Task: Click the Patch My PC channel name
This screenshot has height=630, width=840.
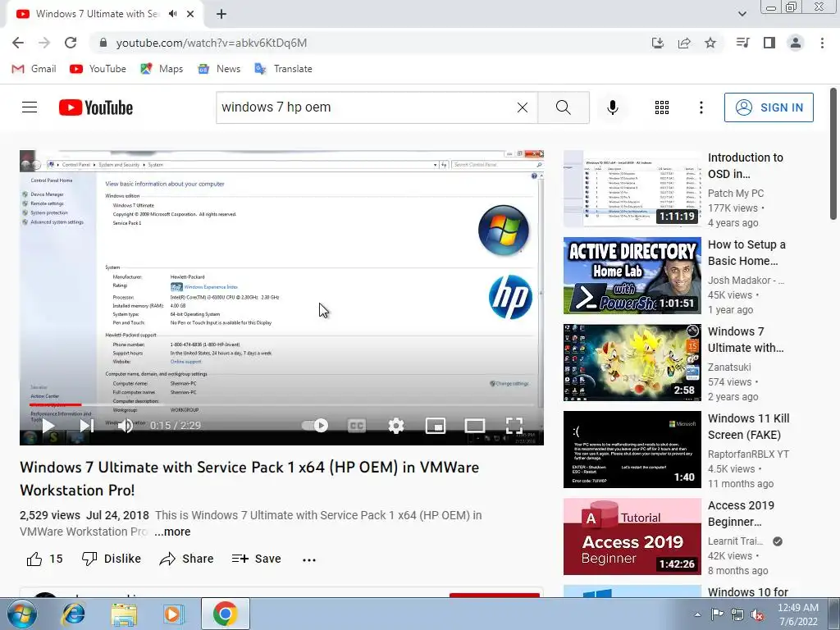Action: (x=736, y=194)
